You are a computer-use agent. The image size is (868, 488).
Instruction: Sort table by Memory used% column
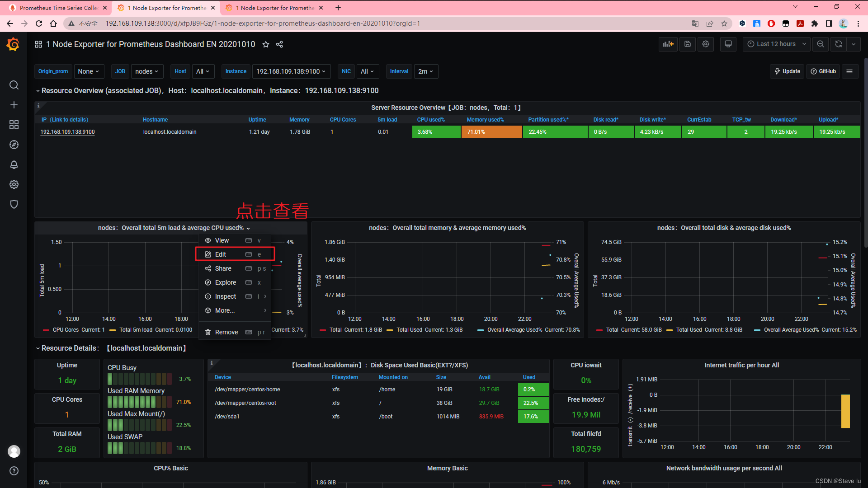(x=485, y=120)
